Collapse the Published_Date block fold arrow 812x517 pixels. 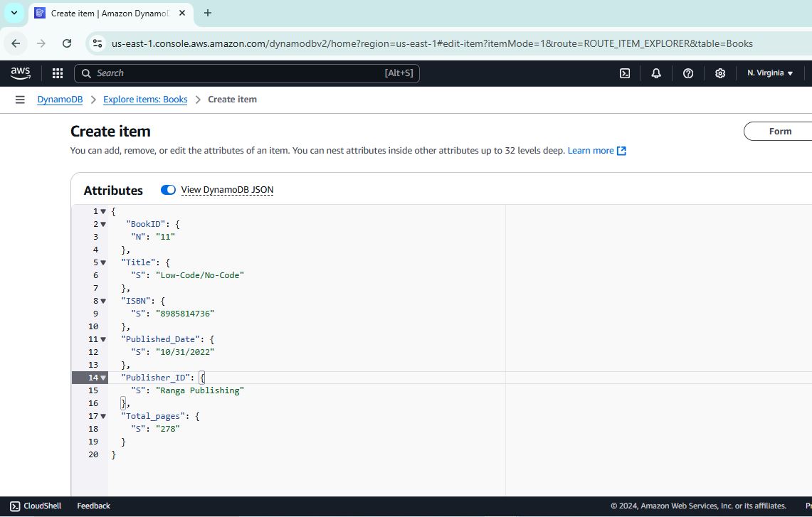104,339
